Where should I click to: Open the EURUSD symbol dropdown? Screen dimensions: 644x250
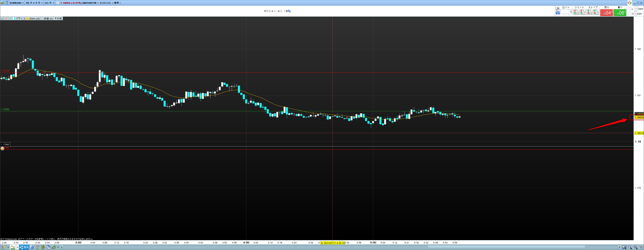tap(17, 3)
